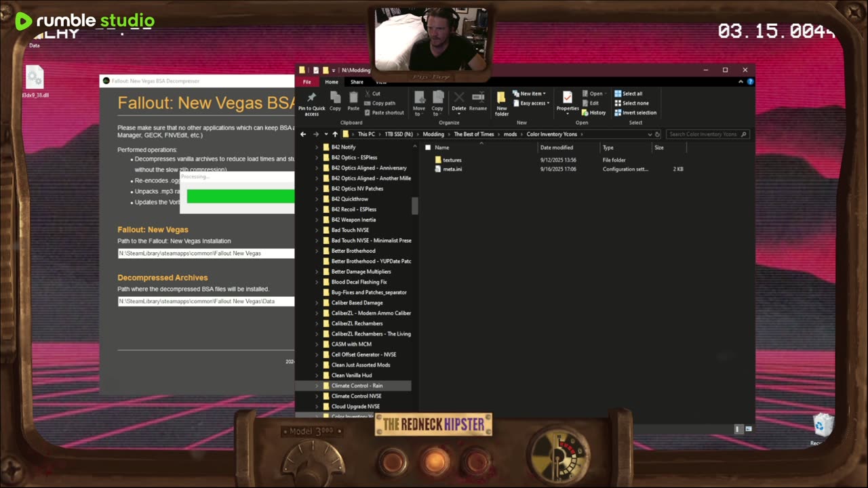Click the Edit command in Open group
868x488 pixels.
590,103
